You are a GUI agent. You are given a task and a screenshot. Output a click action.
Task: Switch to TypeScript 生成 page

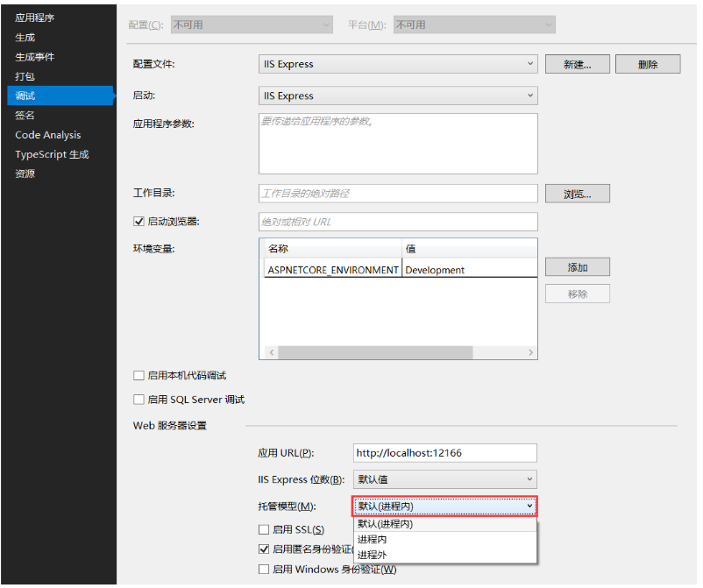pyautogui.click(x=52, y=154)
